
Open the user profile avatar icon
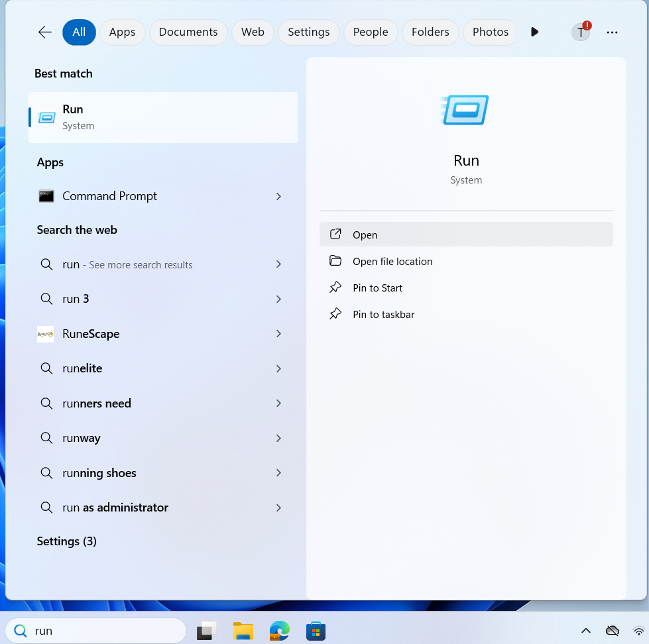[581, 32]
